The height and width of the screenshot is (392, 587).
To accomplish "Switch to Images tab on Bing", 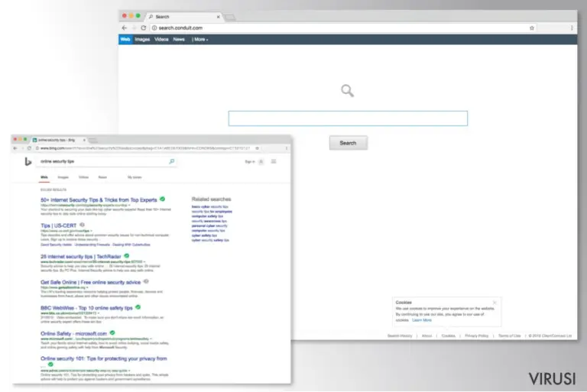I will [x=63, y=177].
